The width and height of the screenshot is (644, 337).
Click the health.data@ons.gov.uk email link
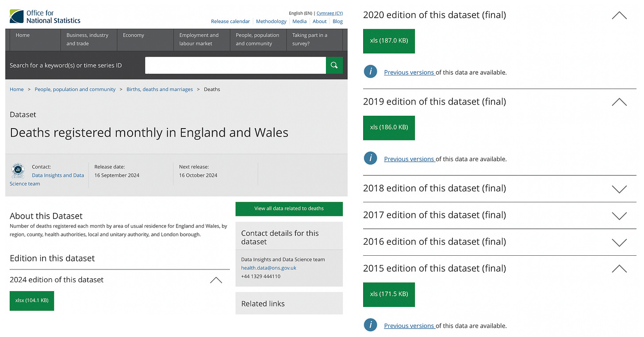[x=269, y=268]
